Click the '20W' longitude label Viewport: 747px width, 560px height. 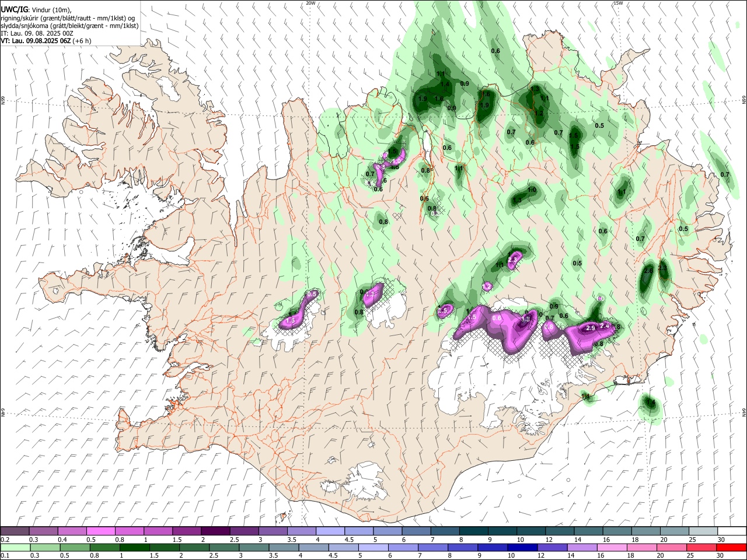310,3
